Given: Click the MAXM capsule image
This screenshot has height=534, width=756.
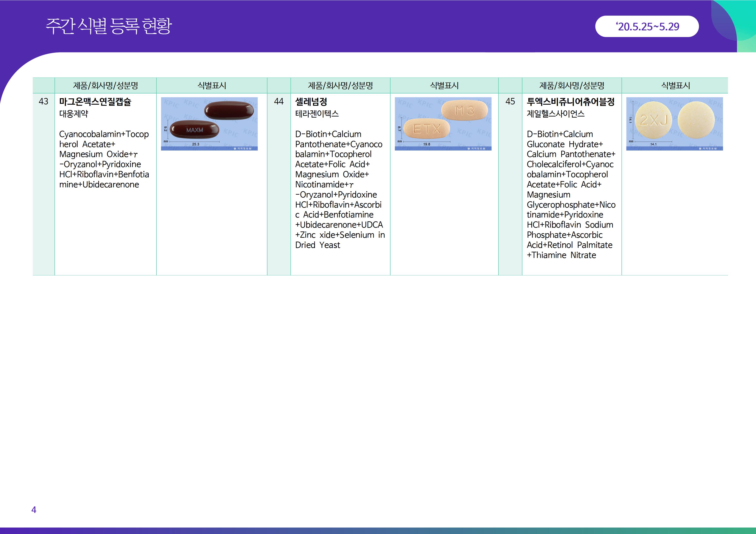Looking at the screenshot, I should pos(209,124).
